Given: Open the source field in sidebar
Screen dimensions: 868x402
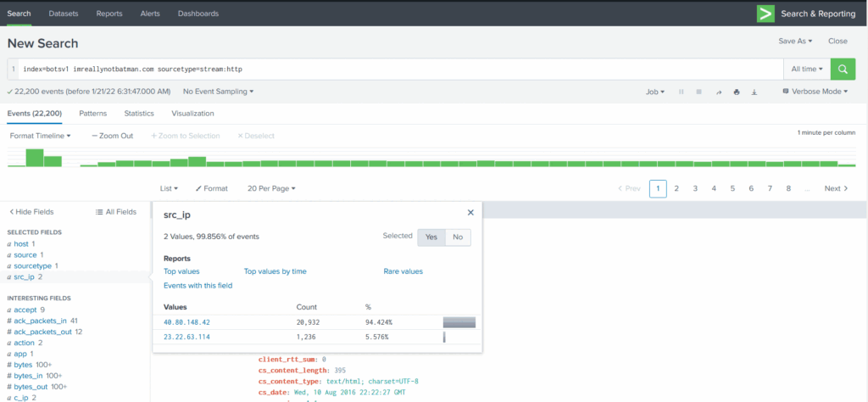Looking at the screenshot, I should tap(25, 254).
